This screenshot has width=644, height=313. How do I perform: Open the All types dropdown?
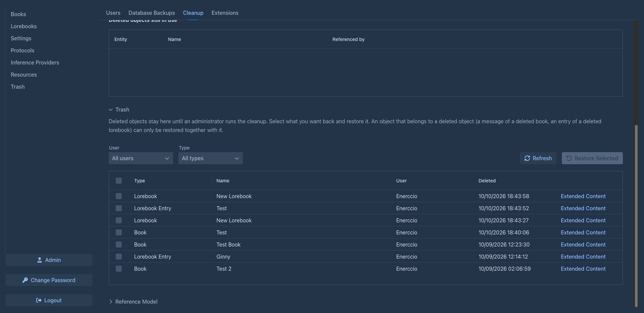point(211,158)
